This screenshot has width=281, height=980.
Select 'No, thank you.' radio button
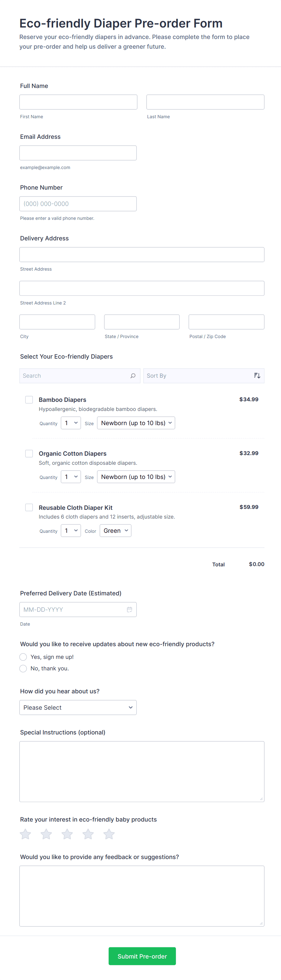23,669
